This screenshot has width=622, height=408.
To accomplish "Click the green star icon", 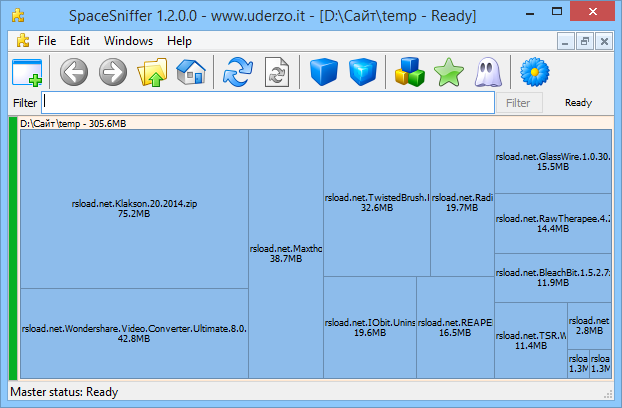I will click(x=449, y=73).
